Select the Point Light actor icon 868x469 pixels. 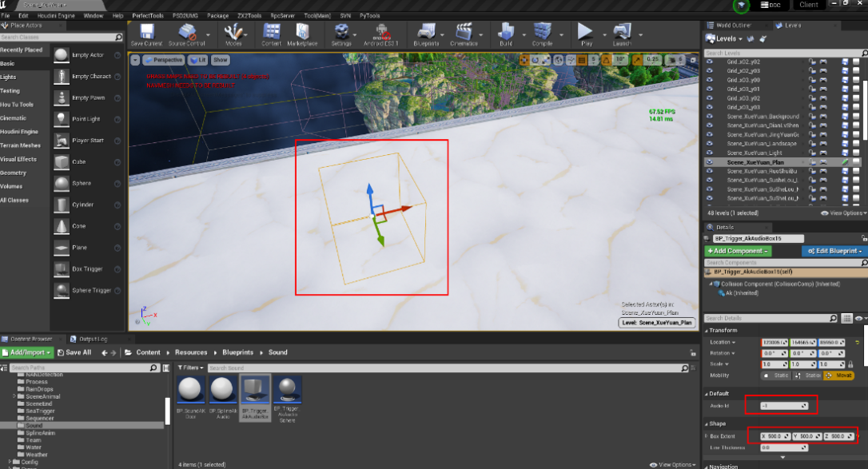click(62, 119)
